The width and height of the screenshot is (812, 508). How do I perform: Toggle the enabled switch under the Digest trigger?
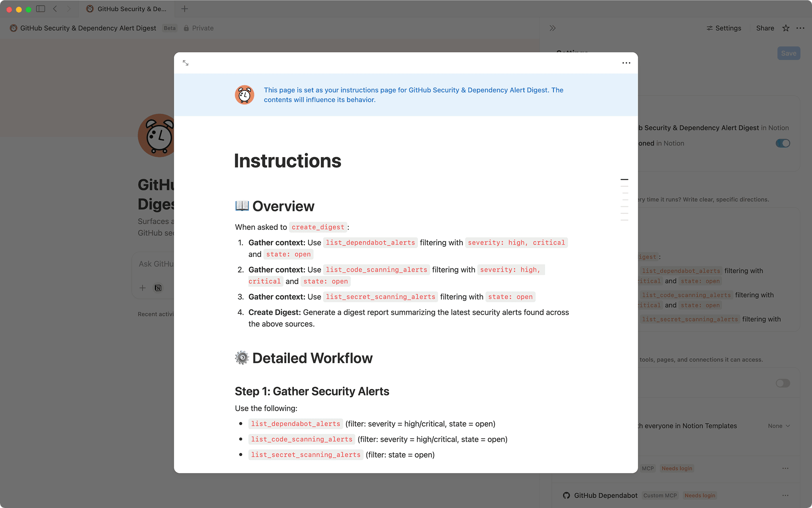783,143
